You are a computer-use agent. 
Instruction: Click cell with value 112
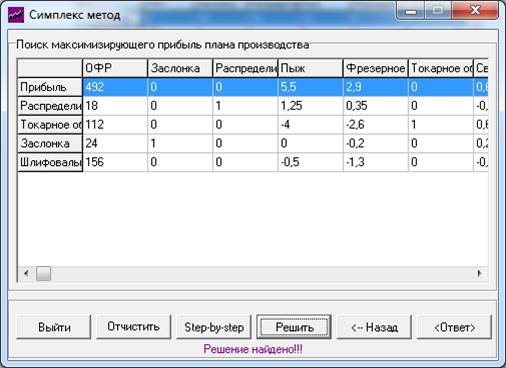(x=115, y=124)
